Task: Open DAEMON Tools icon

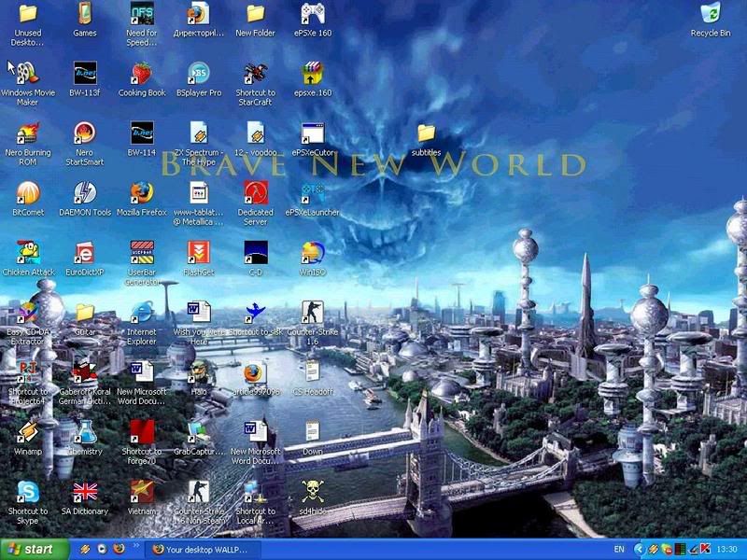Action: click(85, 193)
